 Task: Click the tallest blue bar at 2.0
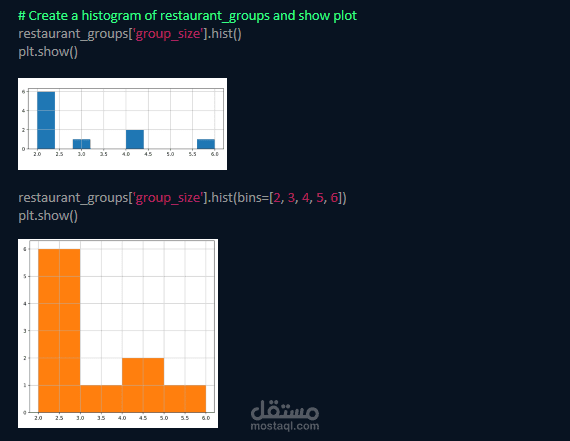tap(46, 120)
